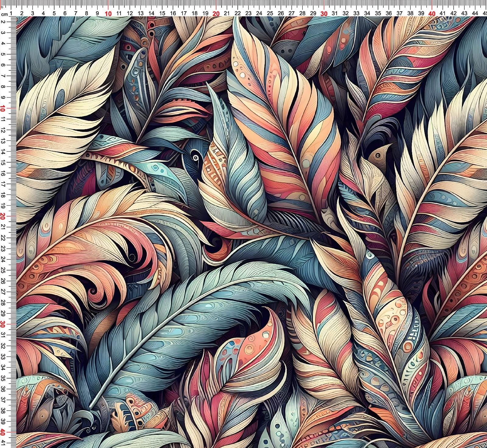Select the 44 mark on horizontal ruler
The width and height of the screenshot is (487, 448).
[x=475, y=13]
